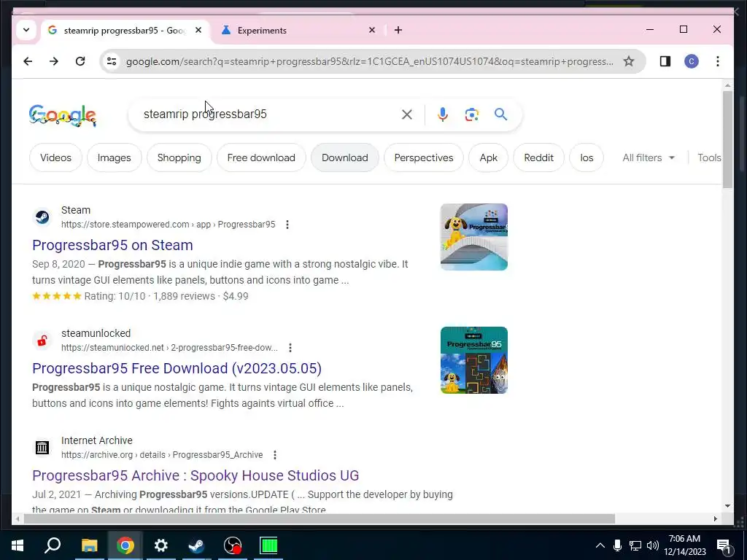
Task: Submit search with the magnifier icon
Action: 500,114
